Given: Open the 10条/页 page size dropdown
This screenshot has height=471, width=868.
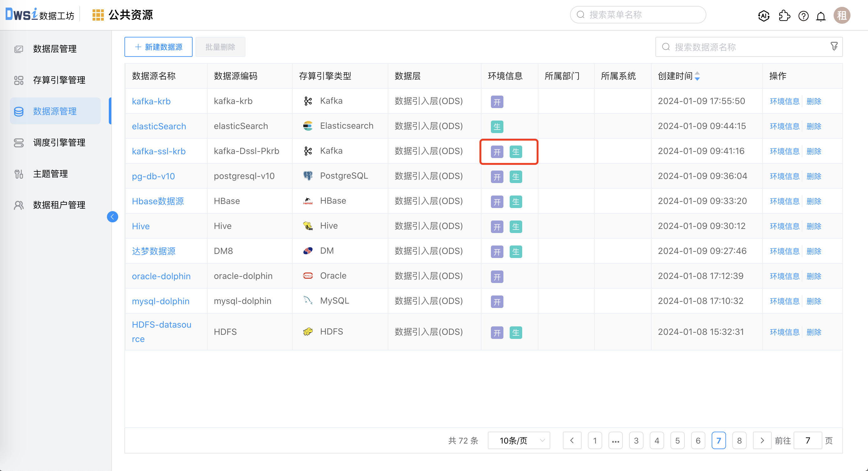Looking at the screenshot, I should (x=518, y=440).
